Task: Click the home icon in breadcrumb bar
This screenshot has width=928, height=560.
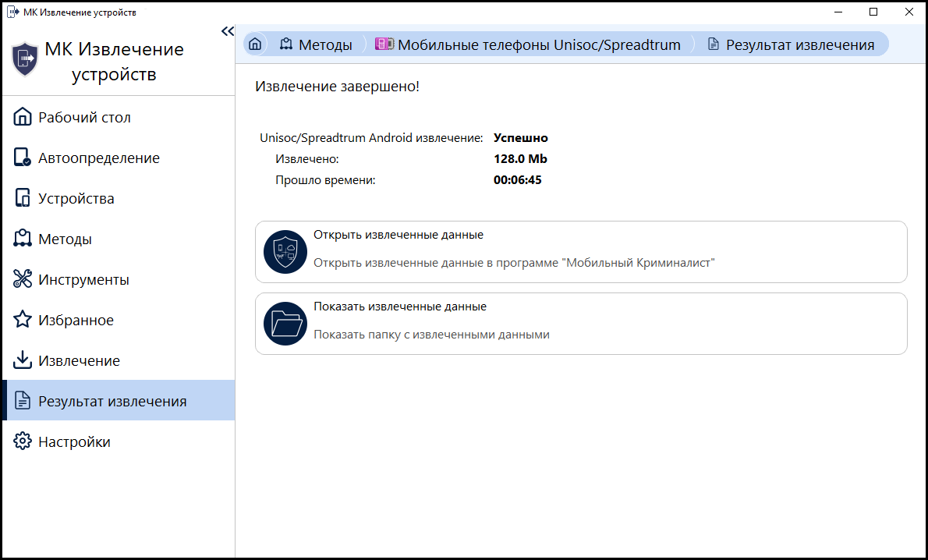Action: tap(255, 44)
